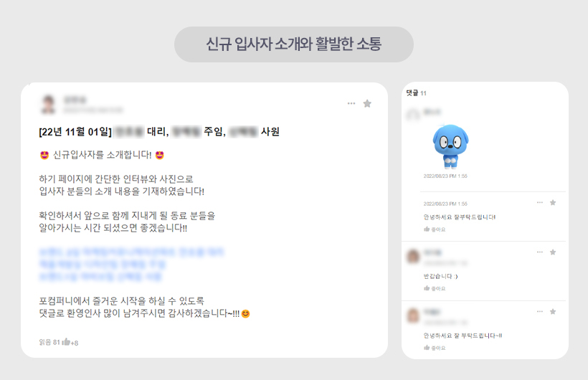Click the thumbs-up like icon under the post

coord(67,342)
